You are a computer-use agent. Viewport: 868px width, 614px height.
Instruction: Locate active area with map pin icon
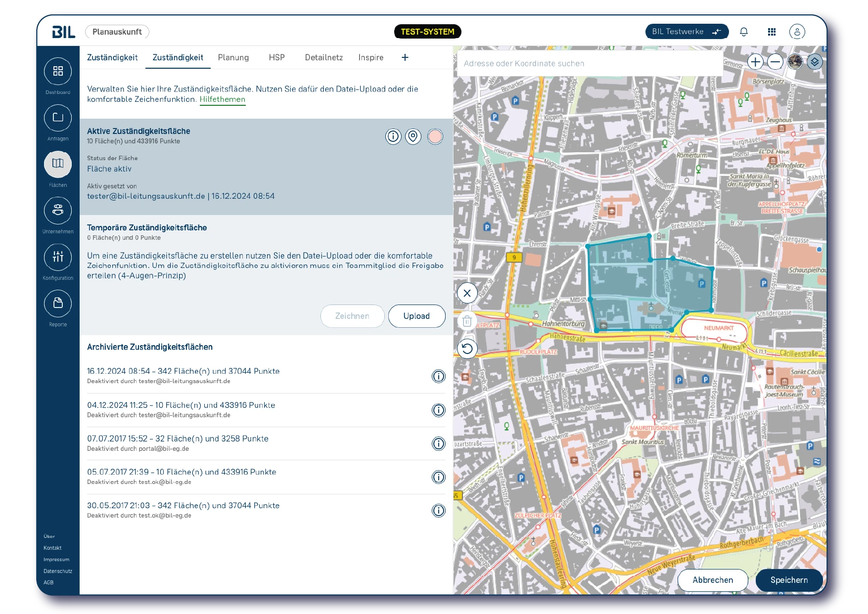click(x=413, y=136)
